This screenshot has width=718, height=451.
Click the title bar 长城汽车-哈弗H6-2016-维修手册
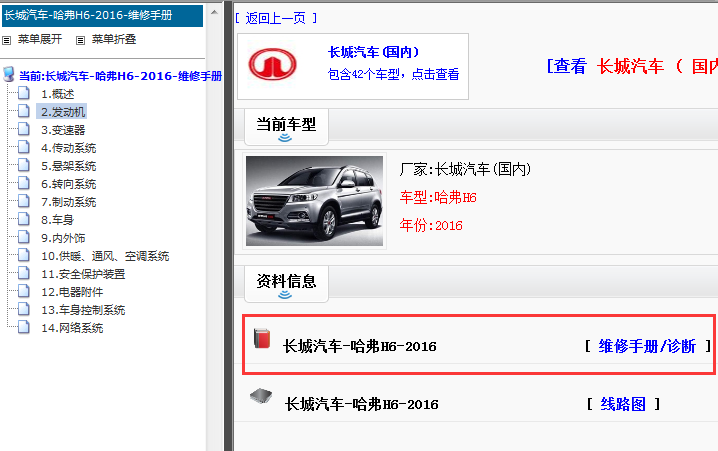[x=103, y=16]
